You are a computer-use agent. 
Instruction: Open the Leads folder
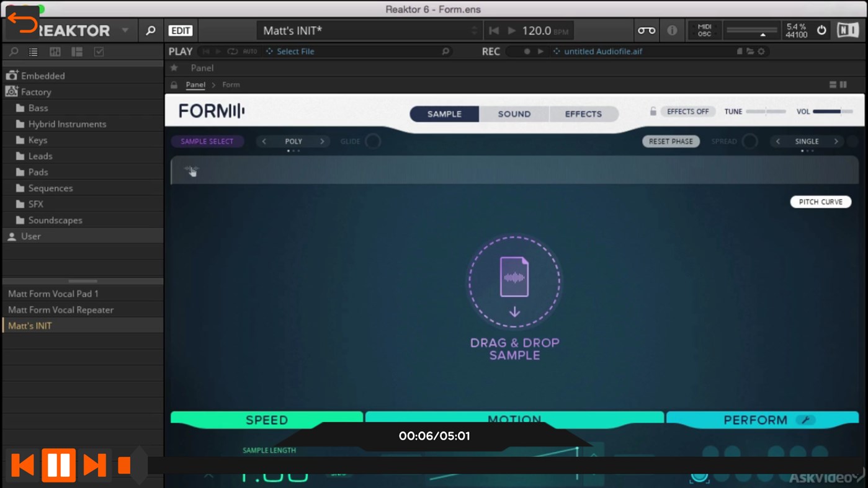(83, 156)
